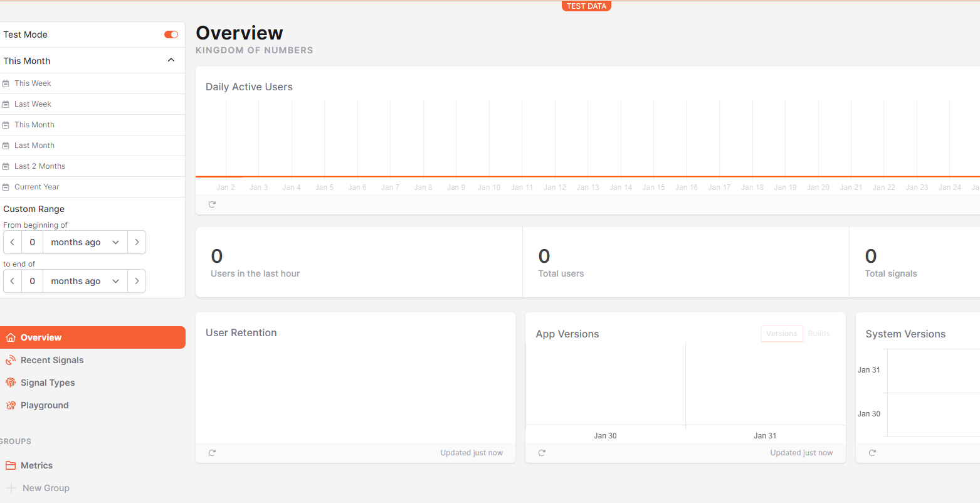
Task: Click calendar icon beside Last 2 Months
Action: tap(6, 166)
